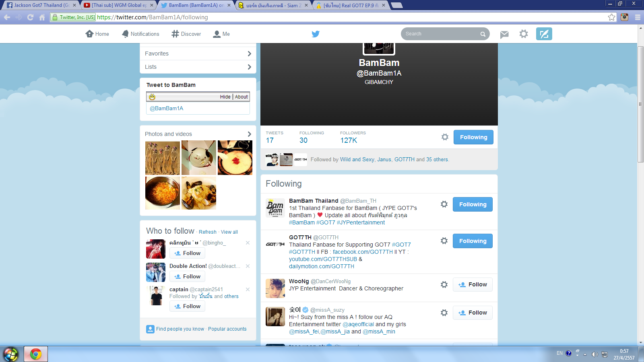Show the 35 others followers

coord(437,160)
